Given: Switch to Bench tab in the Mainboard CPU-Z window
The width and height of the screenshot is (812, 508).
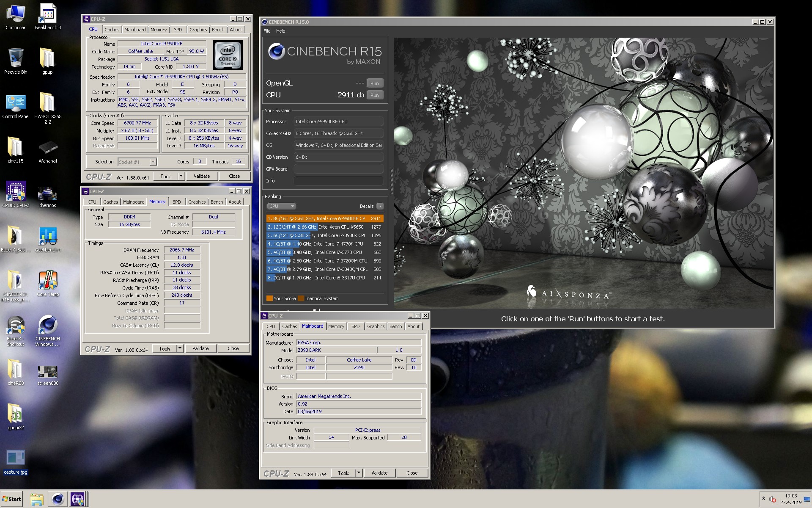Looking at the screenshot, I should (396, 326).
